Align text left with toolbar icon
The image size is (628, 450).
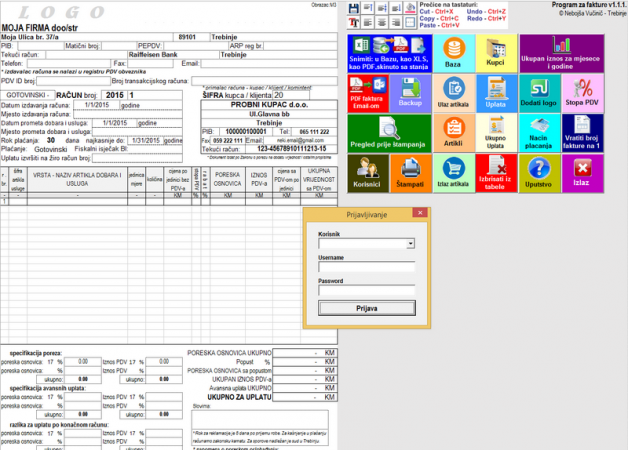pos(368,22)
